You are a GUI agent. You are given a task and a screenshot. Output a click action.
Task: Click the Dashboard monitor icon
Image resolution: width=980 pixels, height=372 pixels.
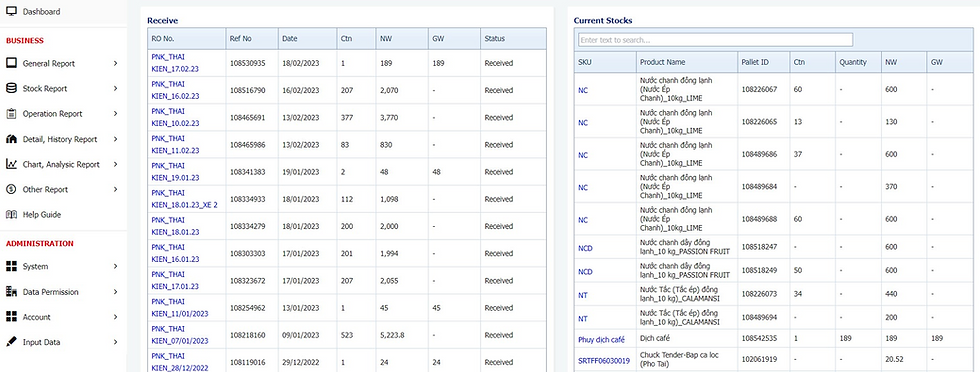tap(11, 12)
